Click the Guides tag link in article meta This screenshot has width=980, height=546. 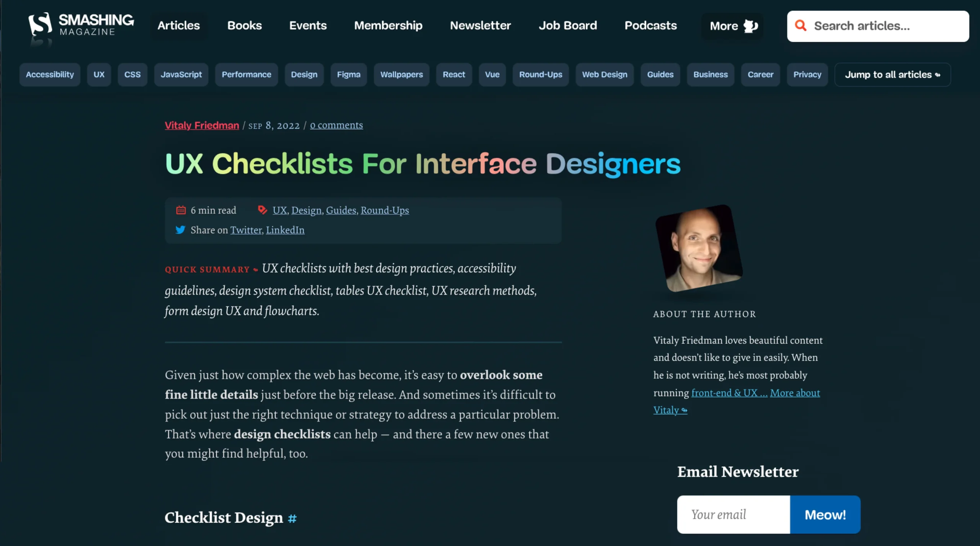[341, 210]
